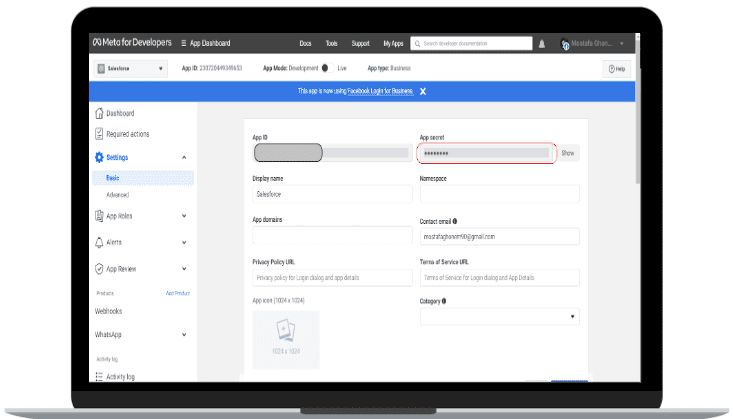Click the Alerts bell icon in sidebar

tap(99, 242)
